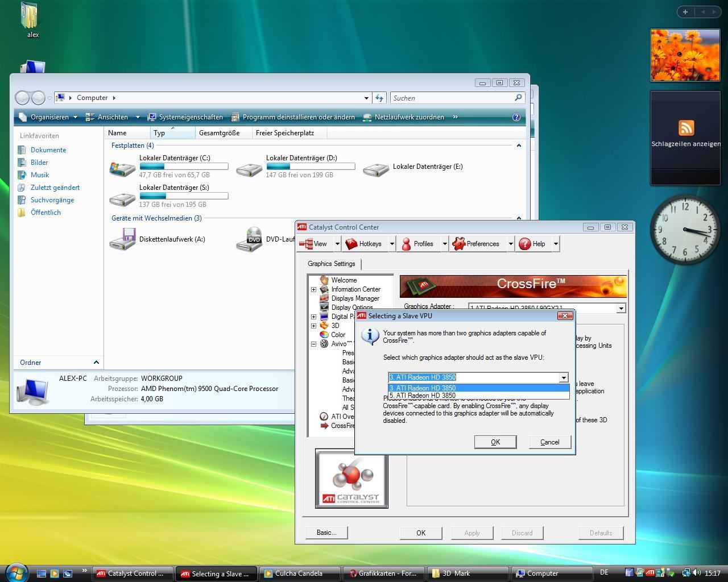
Task: Switch to 3D Mark taskbar button
Action: coord(468,573)
